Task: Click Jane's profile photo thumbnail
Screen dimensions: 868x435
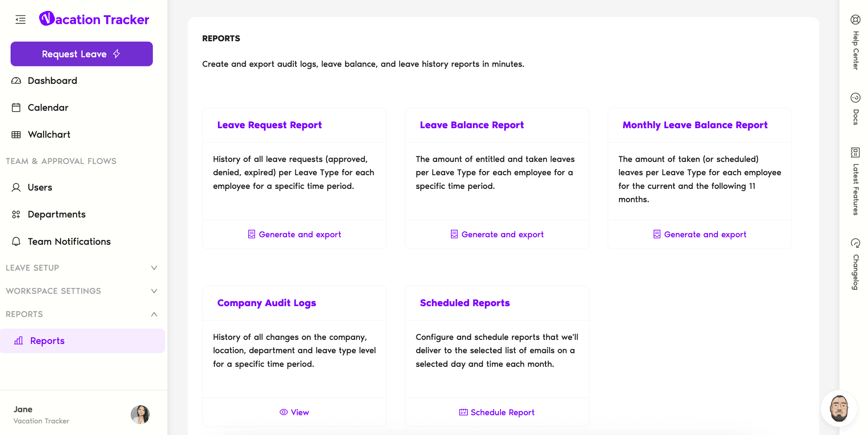Action: pyautogui.click(x=140, y=415)
